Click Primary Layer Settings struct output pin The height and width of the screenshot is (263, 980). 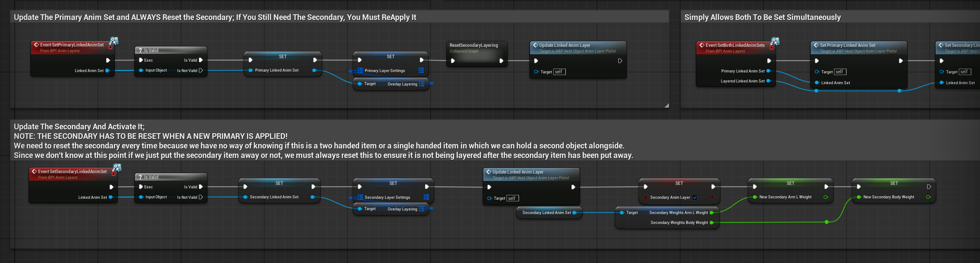421,70
